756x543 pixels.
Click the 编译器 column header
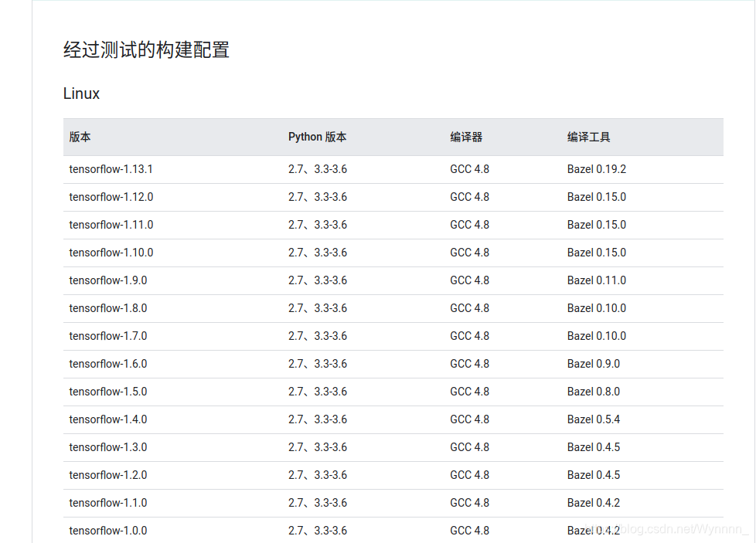click(x=463, y=137)
